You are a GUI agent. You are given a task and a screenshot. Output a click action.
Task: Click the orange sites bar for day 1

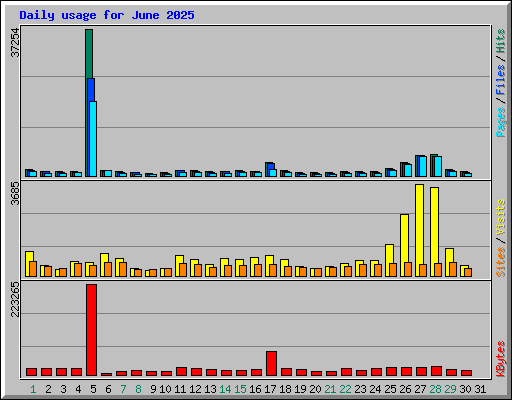click(x=33, y=269)
